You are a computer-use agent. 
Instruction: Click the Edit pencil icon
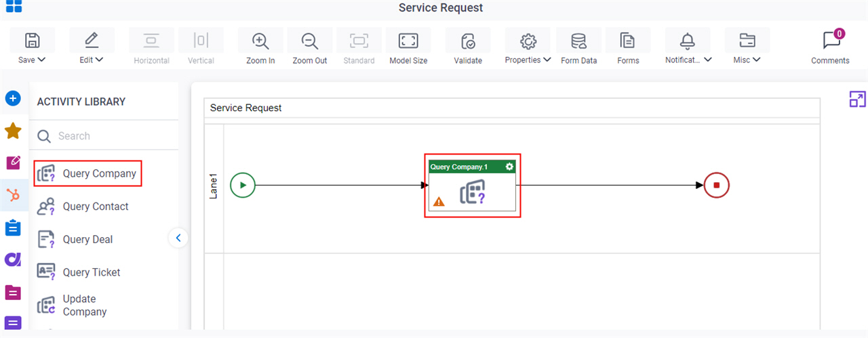(92, 41)
